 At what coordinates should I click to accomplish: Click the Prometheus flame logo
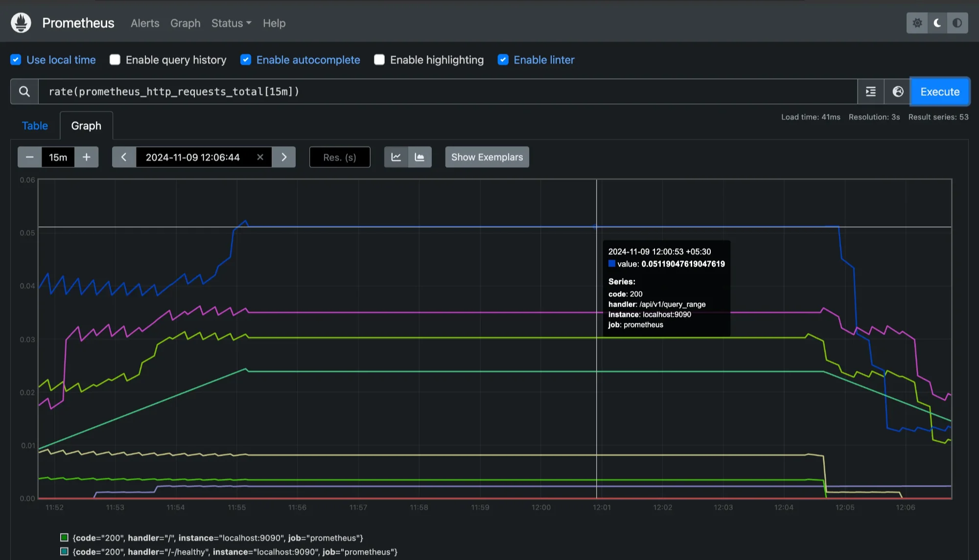click(21, 22)
